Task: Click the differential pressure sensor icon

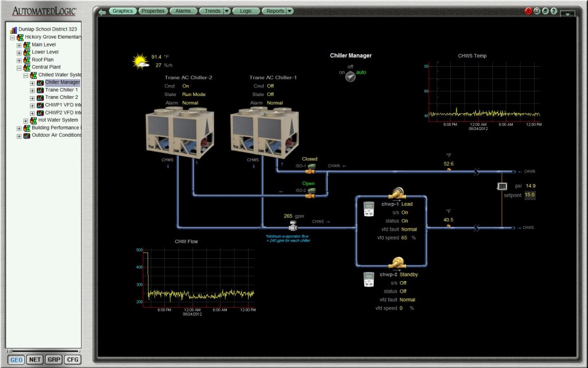Action: [502, 186]
